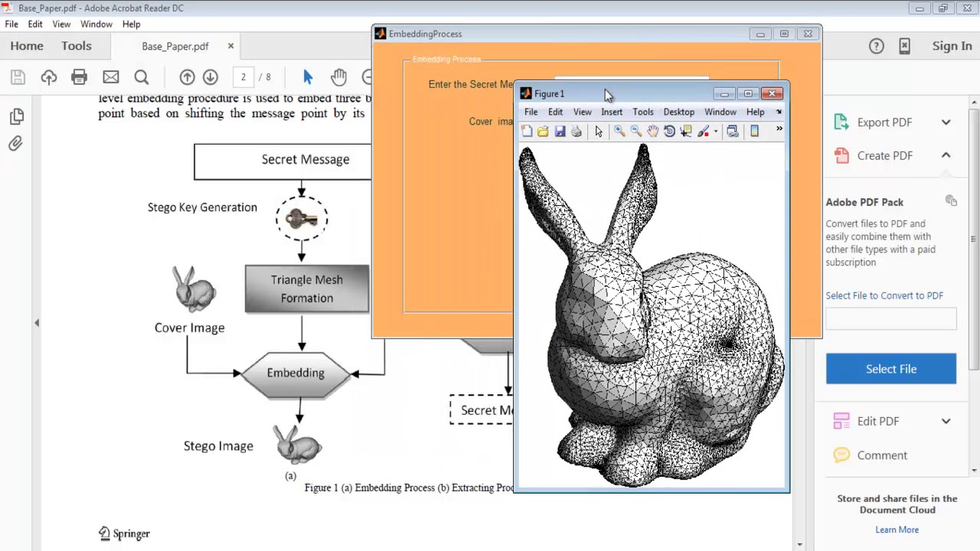Expand Figure 1 toolbar overflow chevron

779,129
